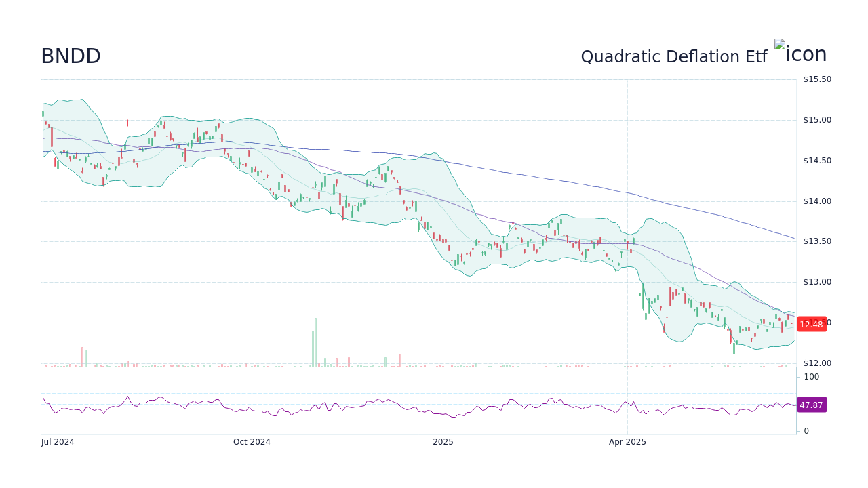This screenshot has height=488, width=868.
Task: Click the broken icon image beside the title
Action: pos(800,54)
